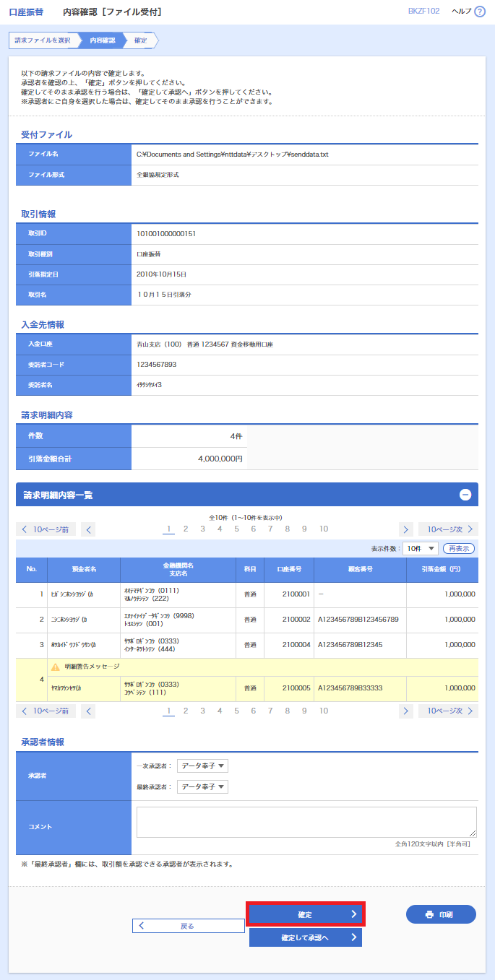
Task: Click the file path ending senddata.txt
Action: (x=233, y=155)
